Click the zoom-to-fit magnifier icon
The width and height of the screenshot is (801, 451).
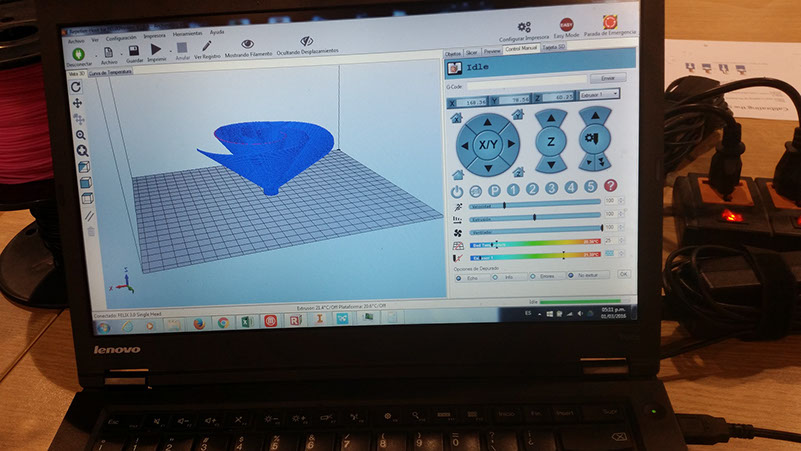tap(82, 151)
